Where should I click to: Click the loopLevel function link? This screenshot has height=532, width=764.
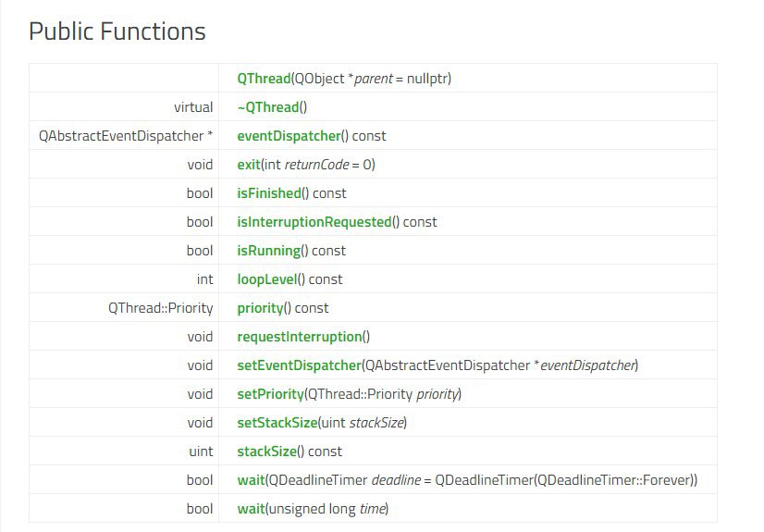267,279
